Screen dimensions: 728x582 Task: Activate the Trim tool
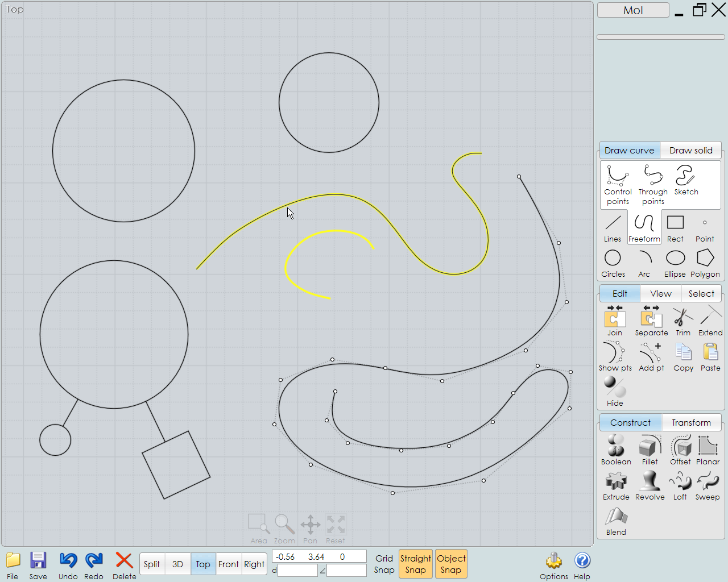[682, 320]
